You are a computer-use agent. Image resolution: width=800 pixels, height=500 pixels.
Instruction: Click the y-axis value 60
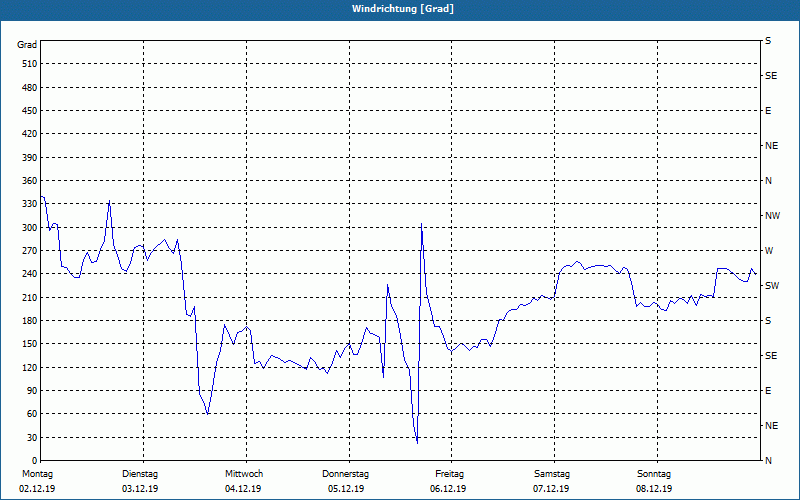click(32, 414)
